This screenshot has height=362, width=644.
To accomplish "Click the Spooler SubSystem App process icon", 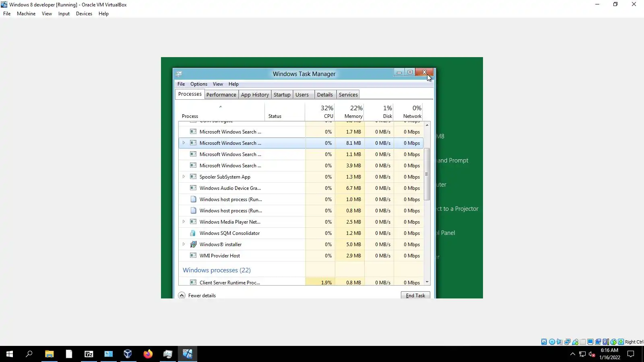I will (193, 177).
